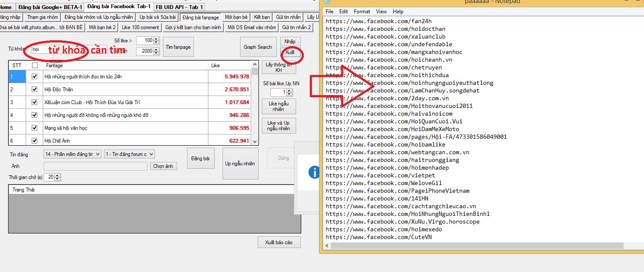The height and width of the screenshot is (272, 644).
Task: Open Gợi ý kết bạn cho bạn mình tab
Action: click(193, 27)
